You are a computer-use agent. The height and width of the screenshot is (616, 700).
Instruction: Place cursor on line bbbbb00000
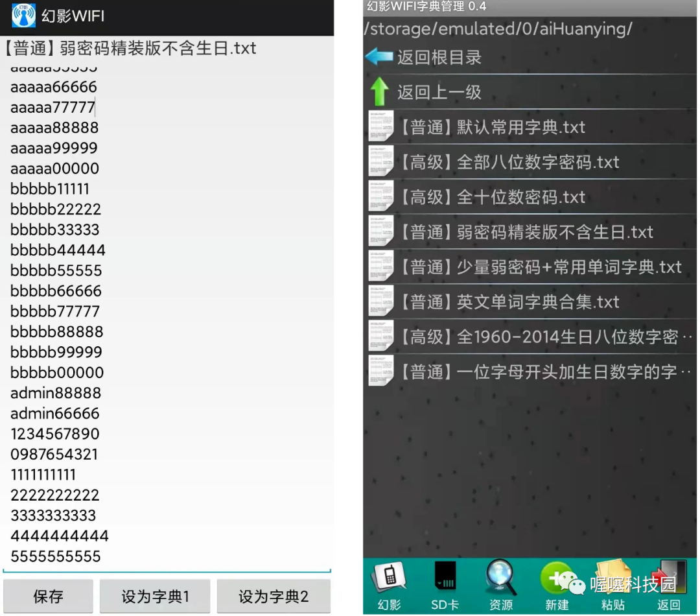(x=56, y=373)
